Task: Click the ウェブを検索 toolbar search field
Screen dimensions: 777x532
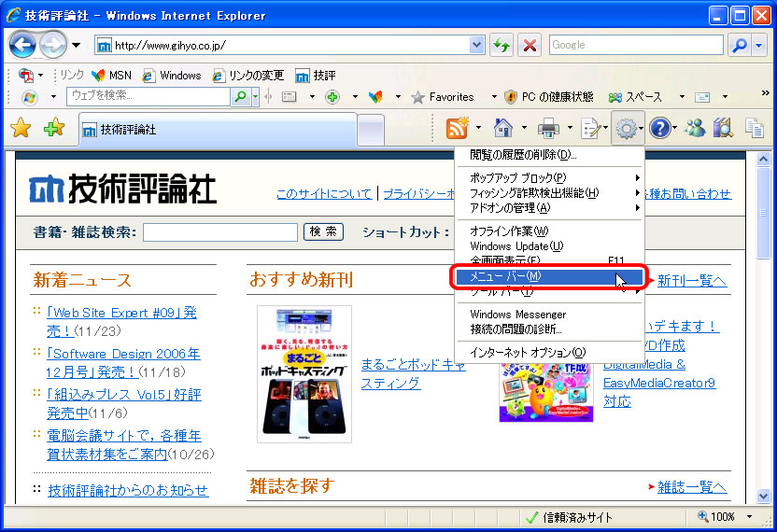Action: (148, 96)
